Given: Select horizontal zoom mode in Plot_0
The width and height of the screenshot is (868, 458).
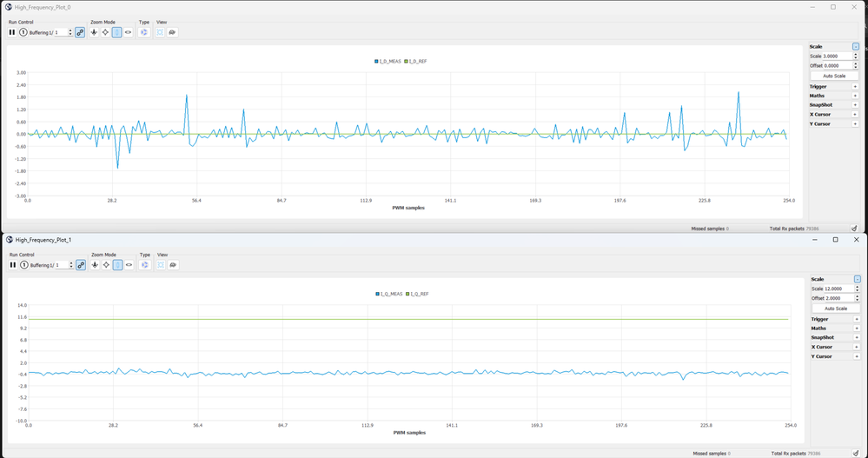Looking at the screenshot, I should pyautogui.click(x=129, y=32).
